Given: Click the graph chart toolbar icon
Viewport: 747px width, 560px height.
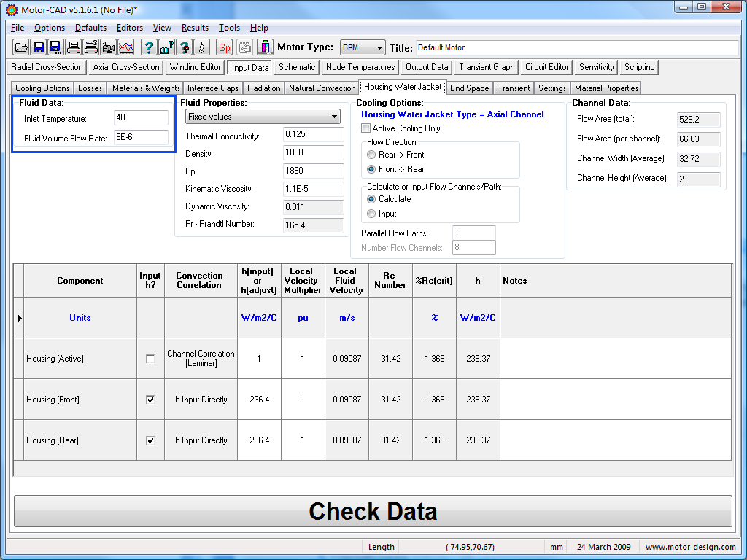Looking at the screenshot, I should 126,47.
